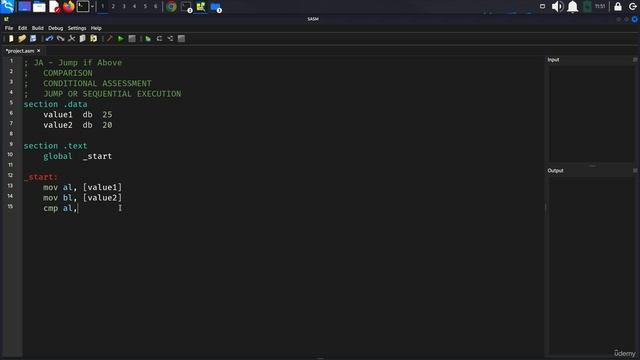This screenshot has height=360, width=640.
Task: Open the File menu
Action: 9,28
